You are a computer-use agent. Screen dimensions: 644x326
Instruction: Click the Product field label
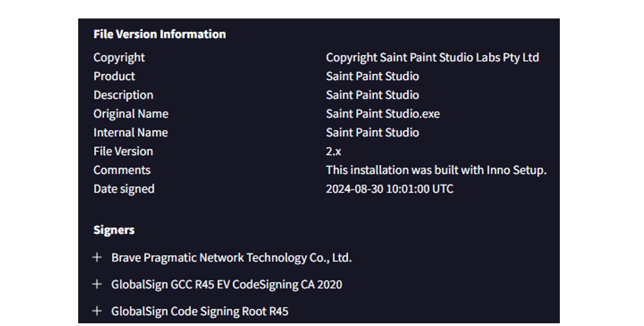coord(114,76)
